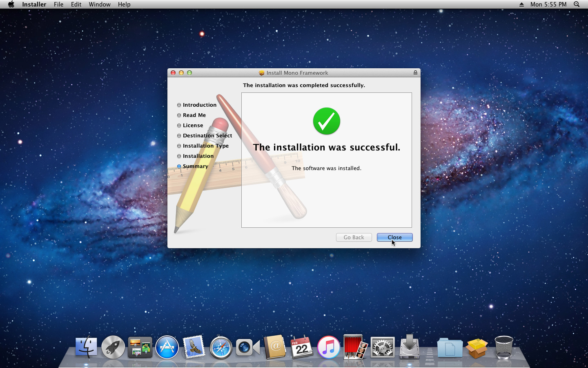Click the eject icon in menu bar
Viewport: 588px width, 368px height.
[x=521, y=4]
